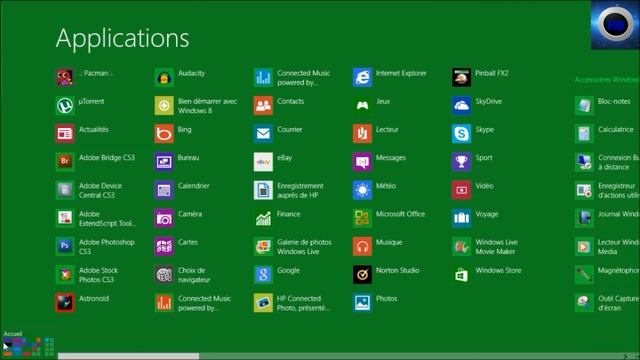The image size is (640, 360).
Task: Open the Vidéo app icon
Action: pos(462,190)
